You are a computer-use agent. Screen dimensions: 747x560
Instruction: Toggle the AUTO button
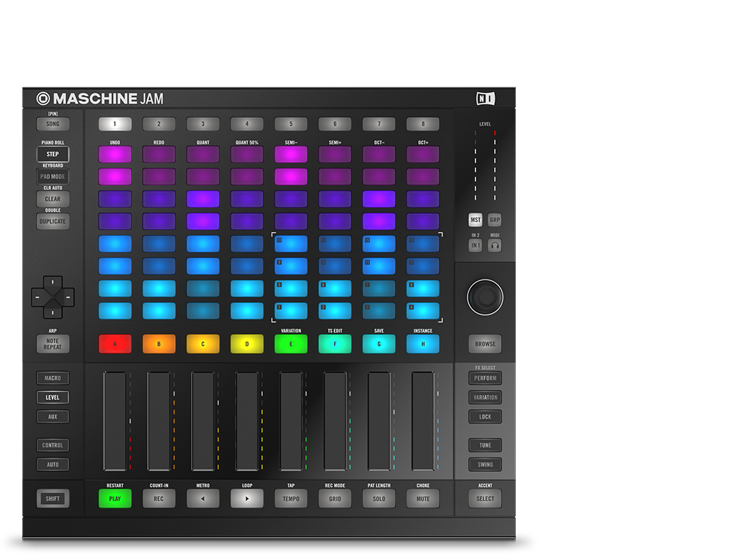coord(53,465)
